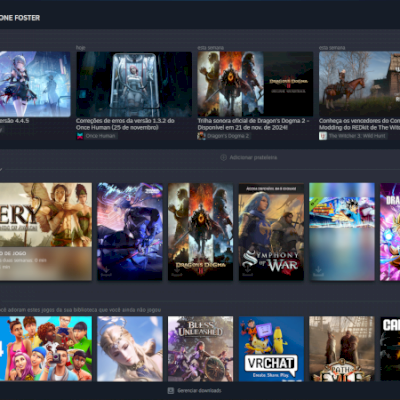
Task: Open the Once Human news image
Action: pyautogui.click(x=134, y=84)
